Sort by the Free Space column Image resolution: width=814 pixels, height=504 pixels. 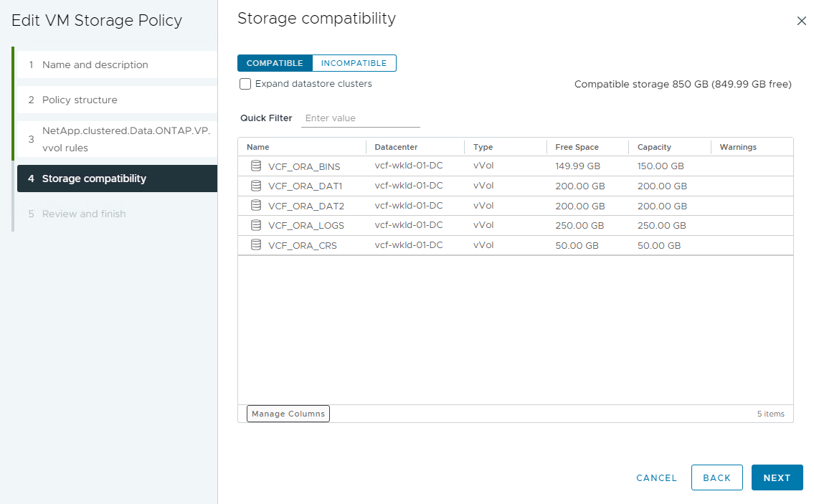[577, 147]
